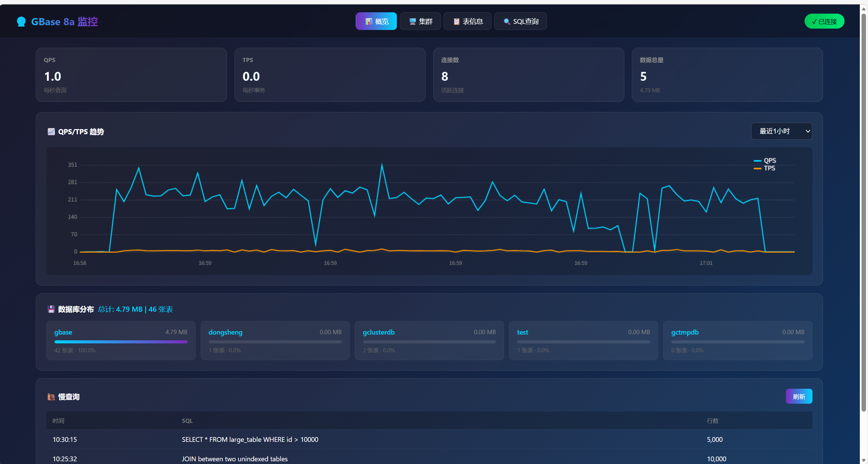The width and height of the screenshot is (868, 464).
Task: Click the 慢查询 snail icon
Action: tap(51, 397)
